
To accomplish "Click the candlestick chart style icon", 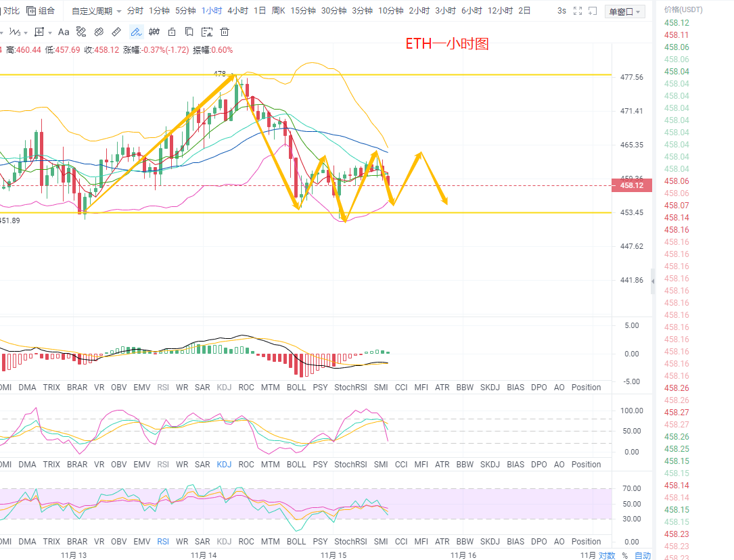I will [x=154, y=32].
